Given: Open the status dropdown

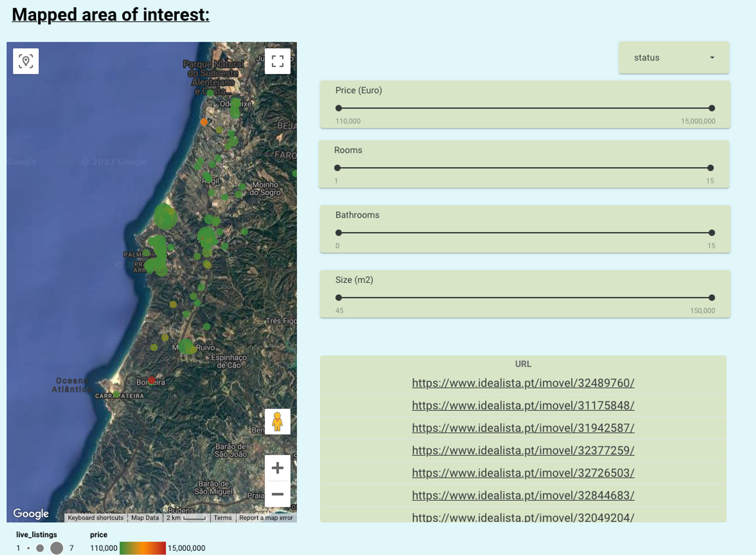Looking at the screenshot, I should (x=674, y=58).
